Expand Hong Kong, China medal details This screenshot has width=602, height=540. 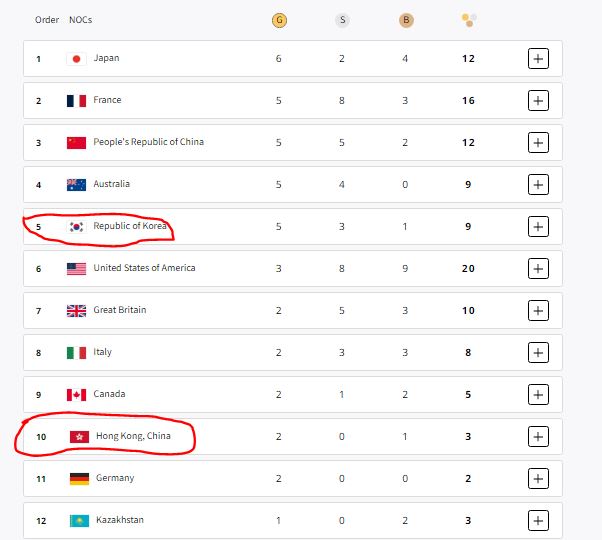[538, 437]
